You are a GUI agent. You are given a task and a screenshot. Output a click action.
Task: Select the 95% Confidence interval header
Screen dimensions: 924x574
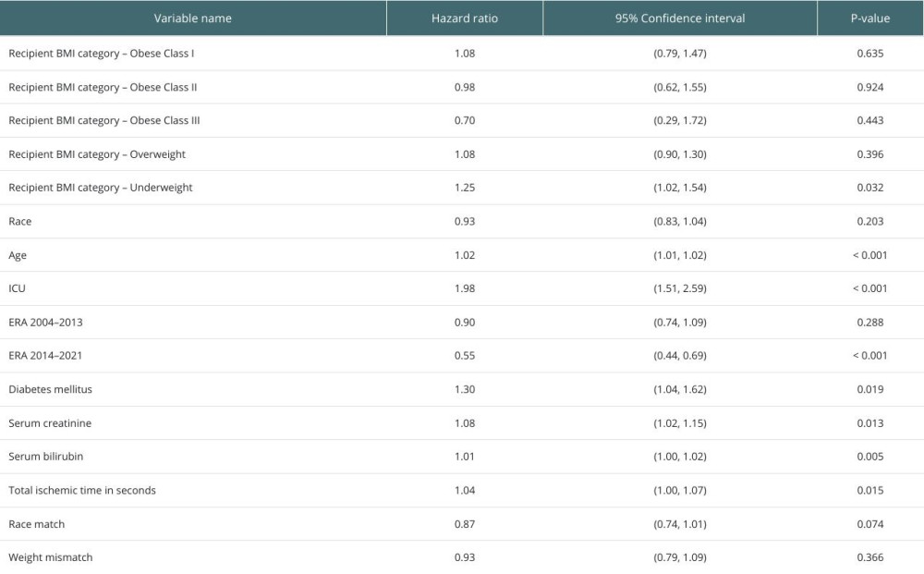pos(680,18)
